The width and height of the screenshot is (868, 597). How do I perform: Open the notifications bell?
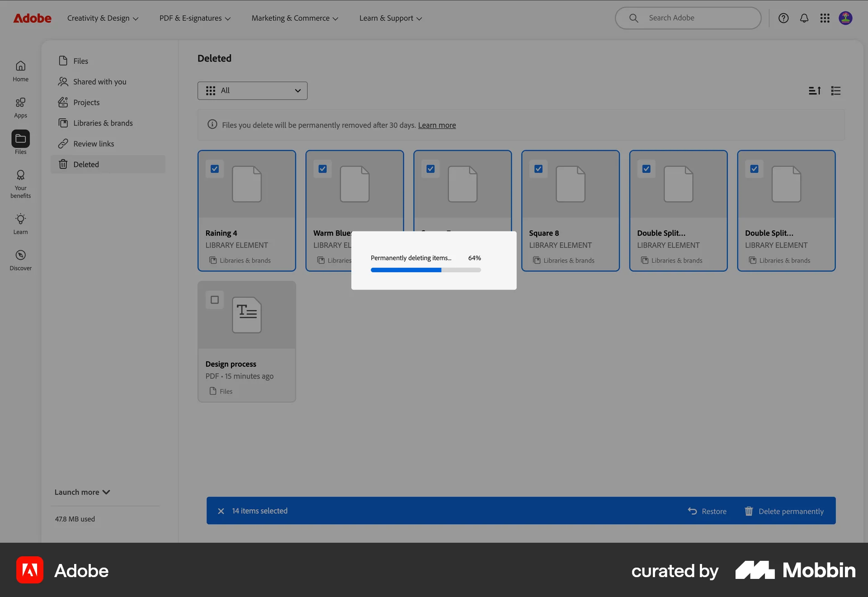pos(804,18)
